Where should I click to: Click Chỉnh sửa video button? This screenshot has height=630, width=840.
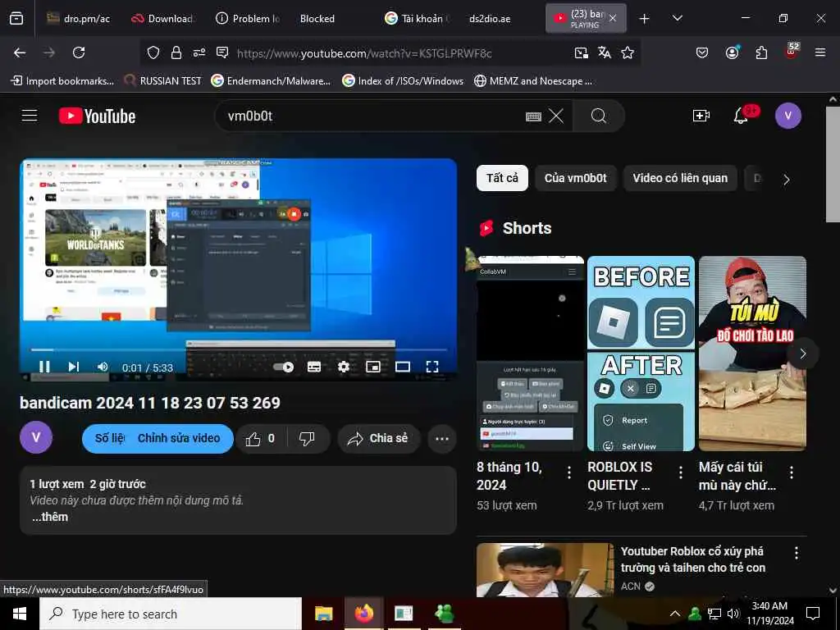(x=178, y=439)
